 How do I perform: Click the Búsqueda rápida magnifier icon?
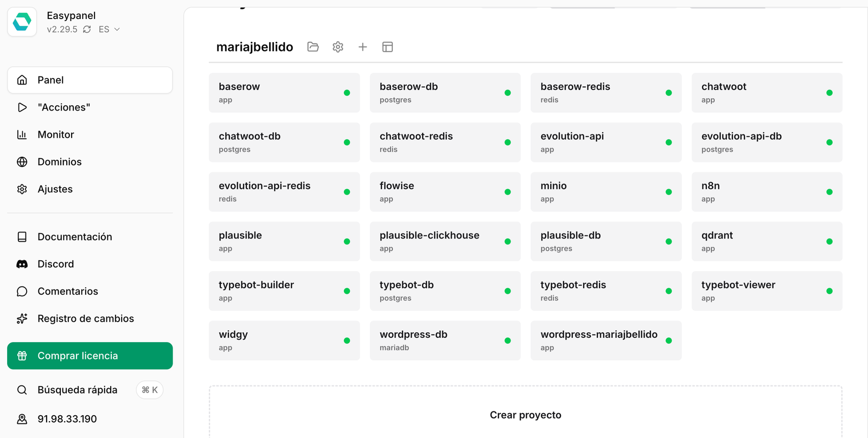[x=22, y=390]
